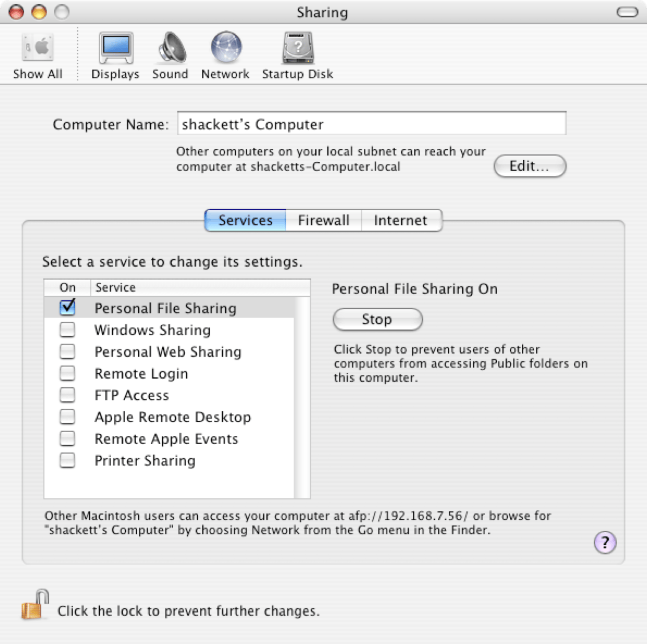Screen dimensions: 647x644
Task: Click the 'On' column header
Action: point(68,288)
